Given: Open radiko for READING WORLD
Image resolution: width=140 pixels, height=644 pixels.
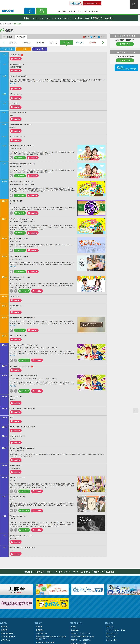Looking at the screenshot, I should [16, 472].
